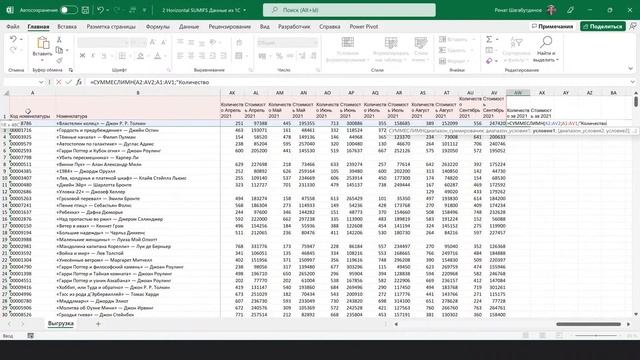The width and height of the screenshot is (640, 360).
Task: Open the number format (Общий) combo box
Action: [287, 42]
